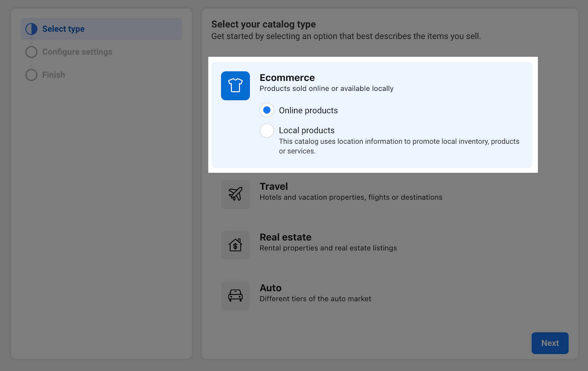The height and width of the screenshot is (371, 588).
Task: Click the Hotels and vacation properties description
Action: click(351, 197)
